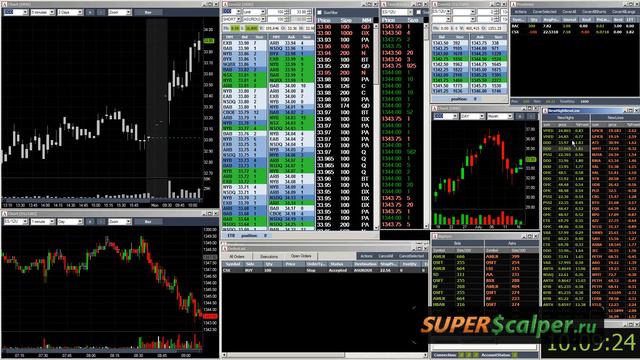The height and width of the screenshot is (360, 640).
Task: Open Zoom dropdown in top-left chart
Action: [120, 12]
